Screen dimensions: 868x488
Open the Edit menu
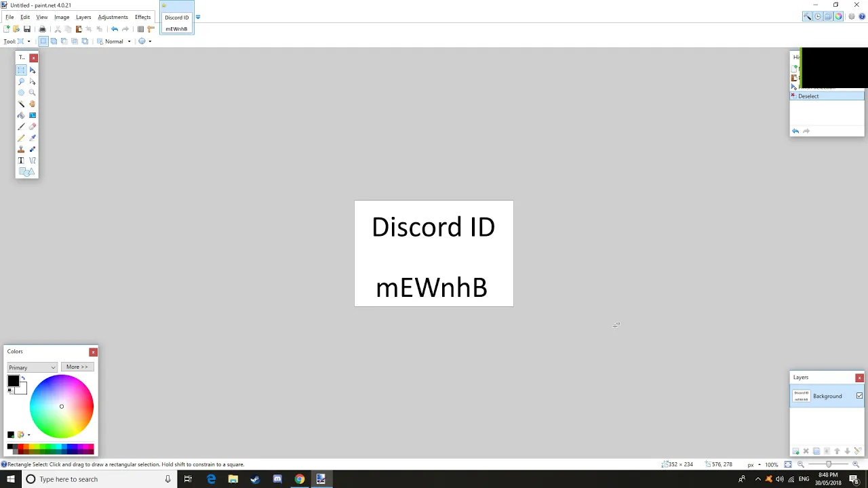[x=25, y=17]
